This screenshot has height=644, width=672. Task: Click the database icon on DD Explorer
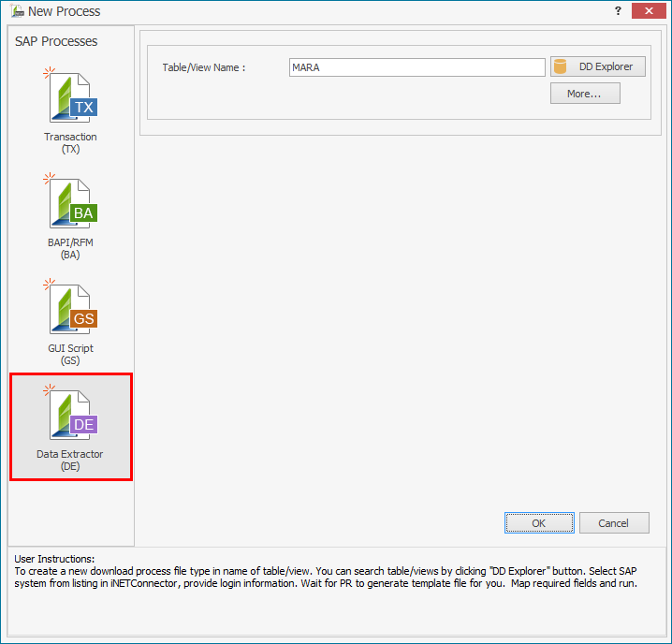pos(561,66)
